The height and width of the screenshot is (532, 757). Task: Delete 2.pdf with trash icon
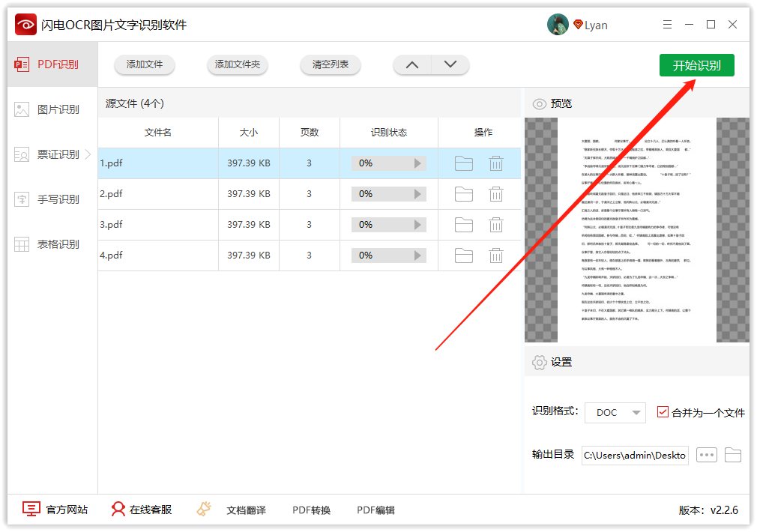(x=496, y=194)
